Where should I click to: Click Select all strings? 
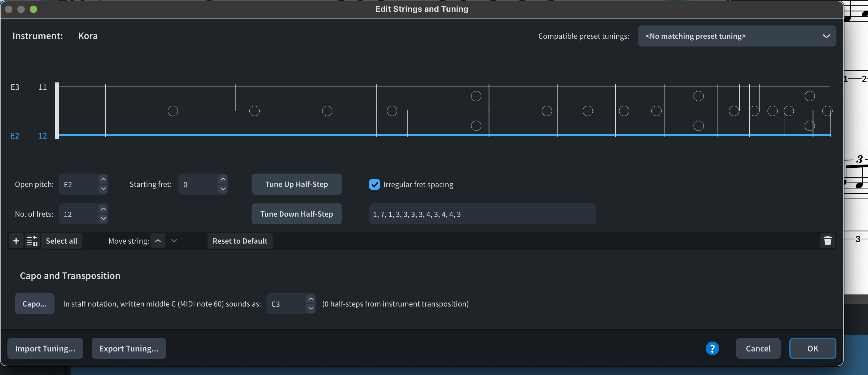(61, 241)
